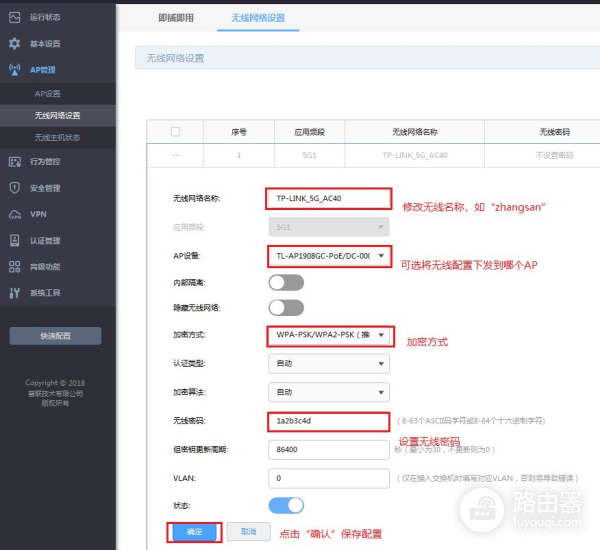Click the 基本设置 gear icon
The width and height of the screenshot is (600, 550).
[15, 44]
